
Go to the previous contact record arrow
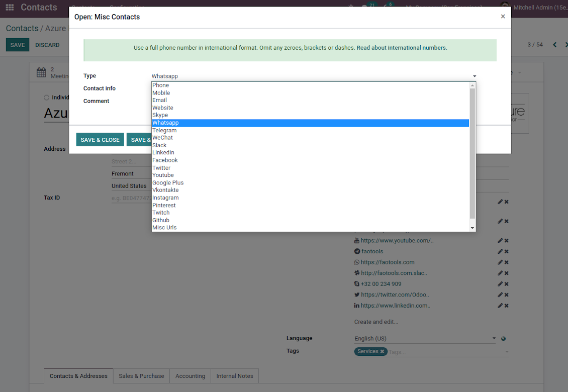pyautogui.click(x=554, y=45)
